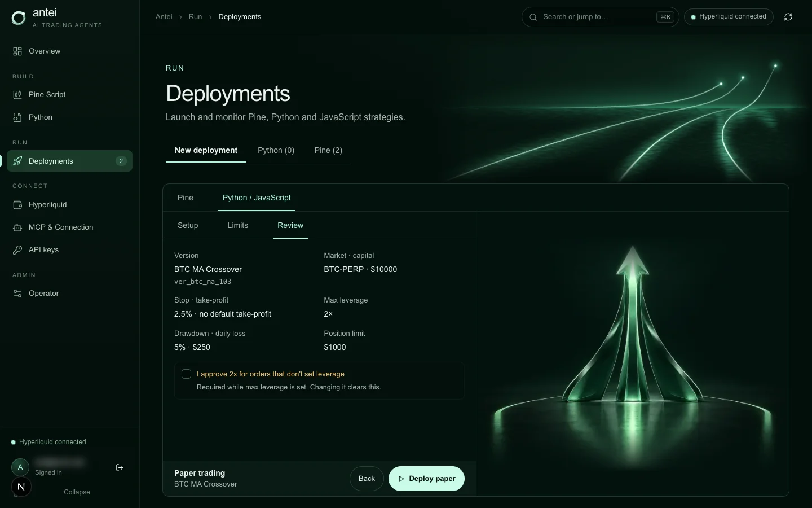Click the Hyperliquid connected status pill
This screenshot has height=508, width=812.
pos(729,17)
